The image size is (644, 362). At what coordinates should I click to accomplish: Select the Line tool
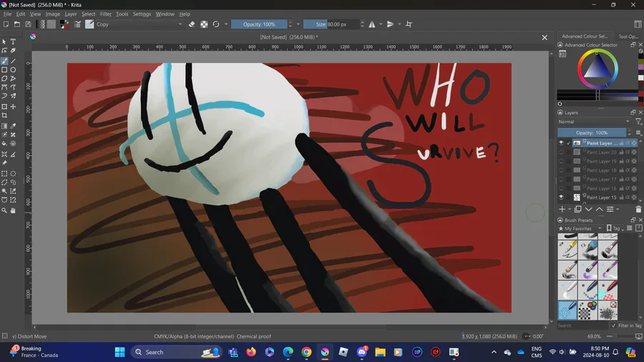click(13, 61)
